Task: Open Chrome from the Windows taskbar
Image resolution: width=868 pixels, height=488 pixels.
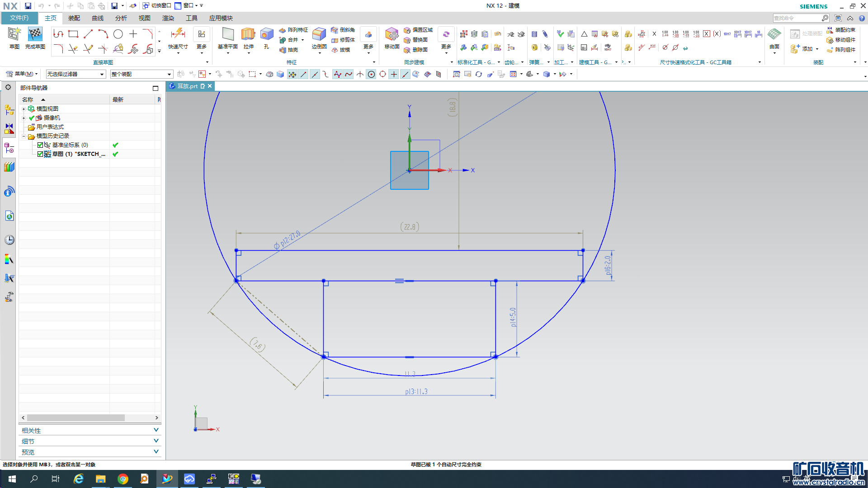Action: pyautogui.click(x=123, y=479)
